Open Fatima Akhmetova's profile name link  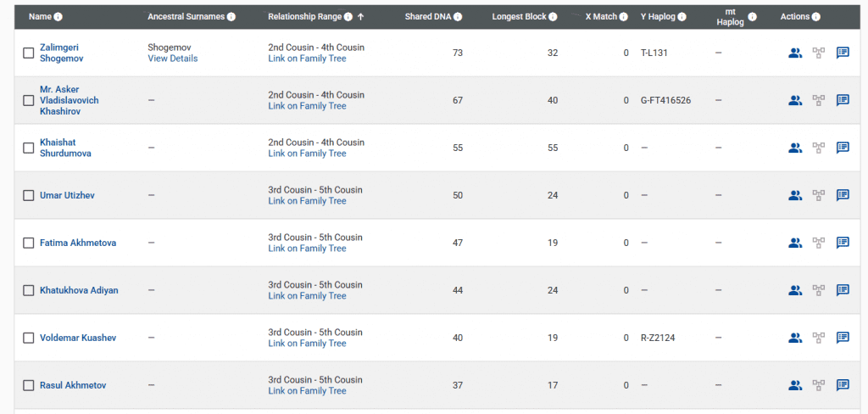click(78, 243)
